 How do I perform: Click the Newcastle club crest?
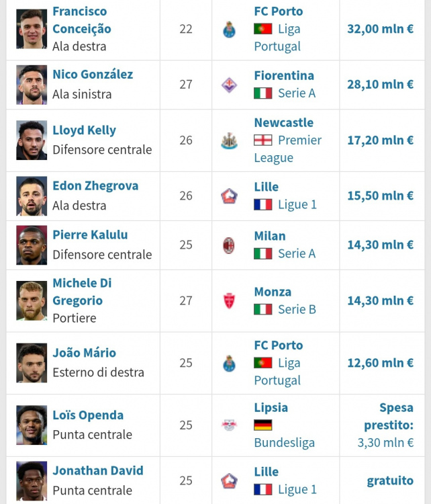(x=229, y=140)
